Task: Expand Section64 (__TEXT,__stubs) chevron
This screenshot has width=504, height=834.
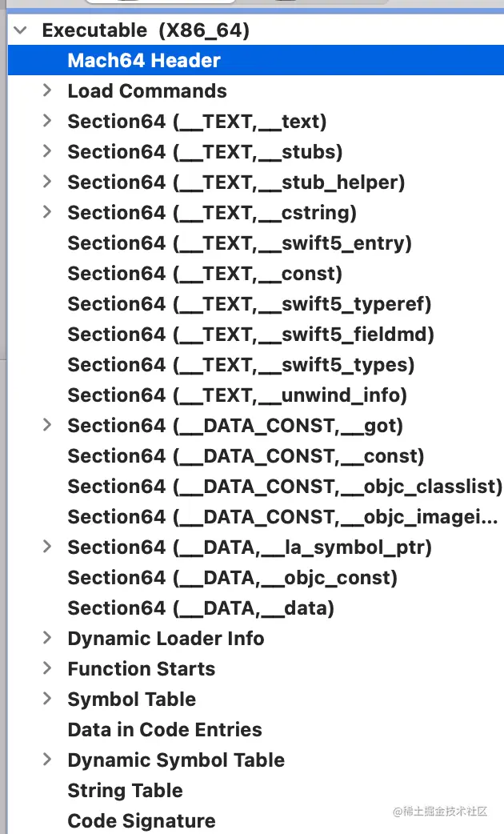Action: pos(47,151)
